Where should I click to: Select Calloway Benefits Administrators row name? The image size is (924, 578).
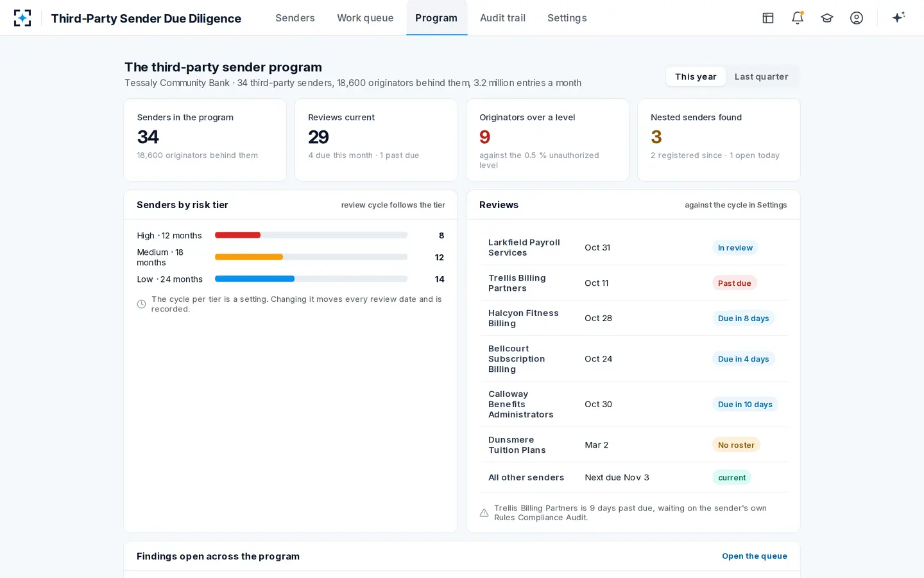tap(520, 404)
